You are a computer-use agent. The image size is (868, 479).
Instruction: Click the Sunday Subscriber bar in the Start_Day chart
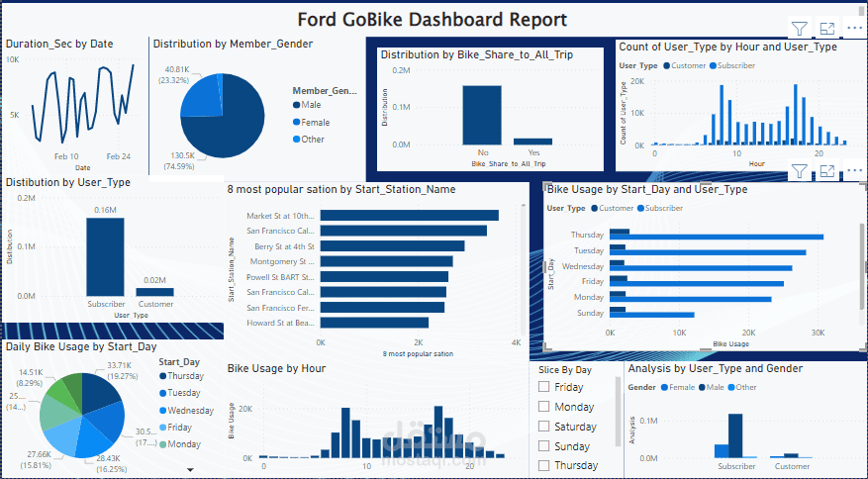[x=652, y=315]
